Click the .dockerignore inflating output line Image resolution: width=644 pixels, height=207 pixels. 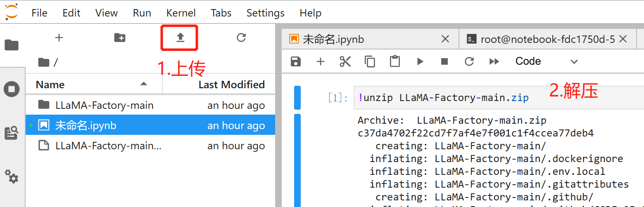pos(496,159)
